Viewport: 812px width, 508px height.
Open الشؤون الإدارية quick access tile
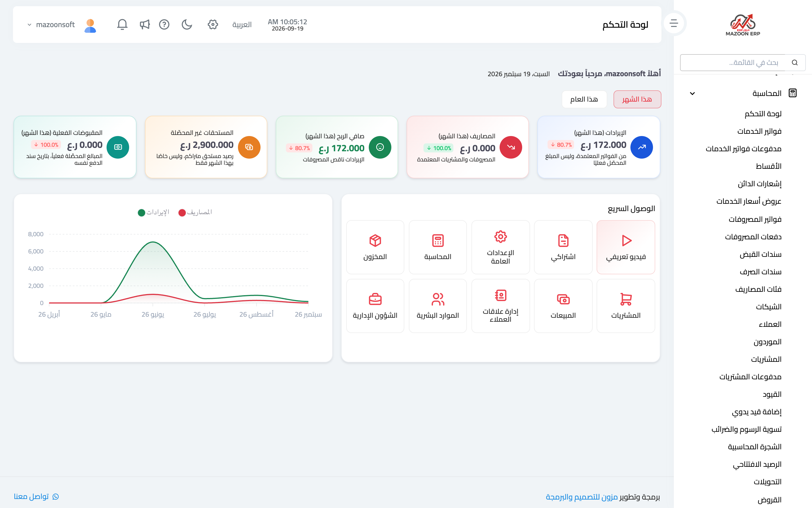[375, 306]
